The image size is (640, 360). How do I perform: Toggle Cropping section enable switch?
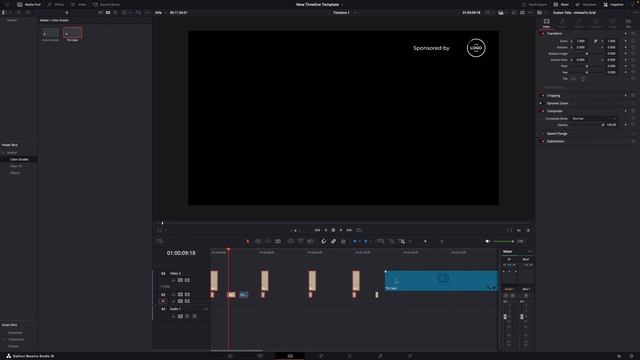[x=542, y=96]
